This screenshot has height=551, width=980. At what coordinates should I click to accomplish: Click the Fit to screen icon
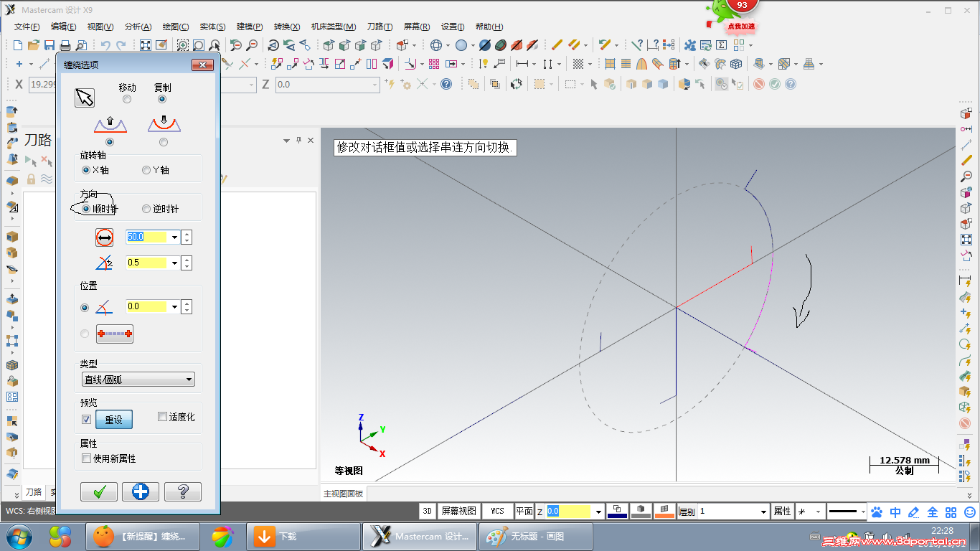click(146, 45)
